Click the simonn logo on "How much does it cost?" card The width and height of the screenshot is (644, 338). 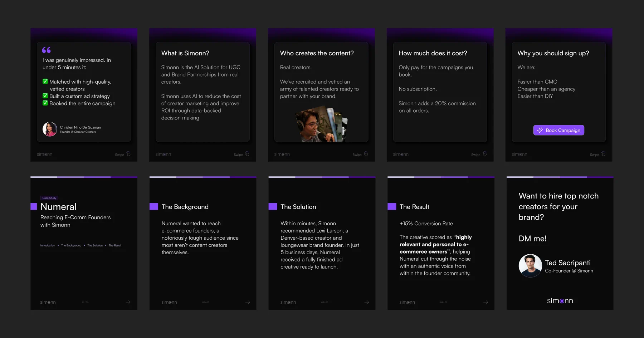(401, 155)
